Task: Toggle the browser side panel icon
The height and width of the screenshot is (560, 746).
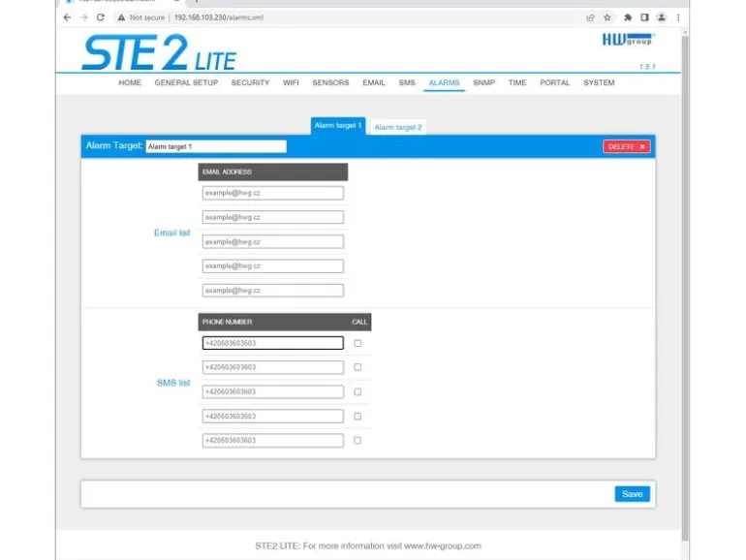Action: [x=644, y=17]
